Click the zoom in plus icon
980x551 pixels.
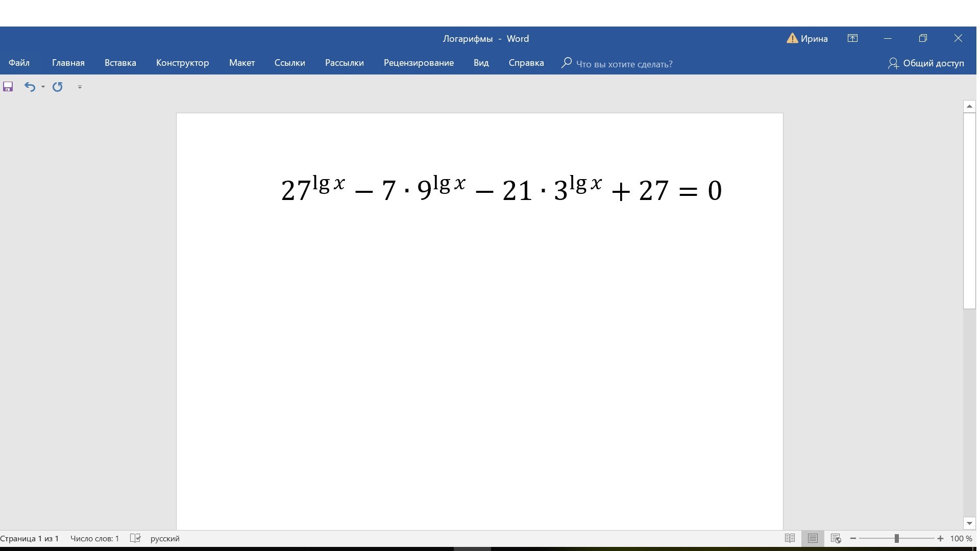(940, 538)
